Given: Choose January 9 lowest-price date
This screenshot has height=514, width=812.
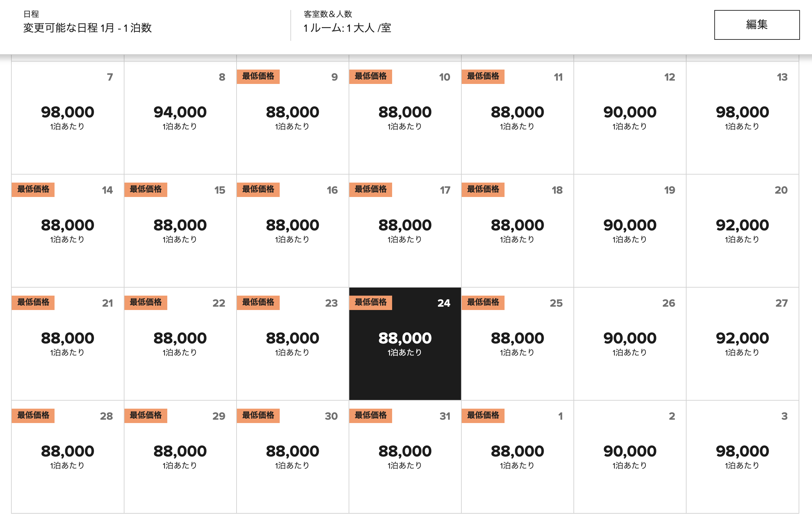Looking at the screenshot, I should tap(292, 118).
